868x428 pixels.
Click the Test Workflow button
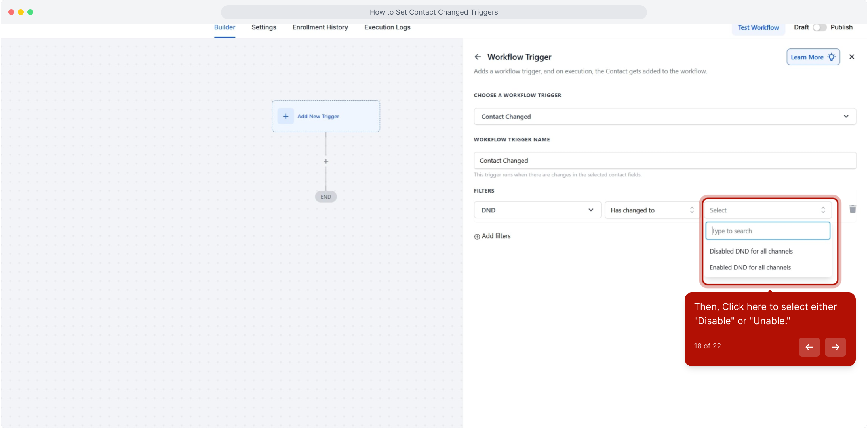[x=758, y=28]
